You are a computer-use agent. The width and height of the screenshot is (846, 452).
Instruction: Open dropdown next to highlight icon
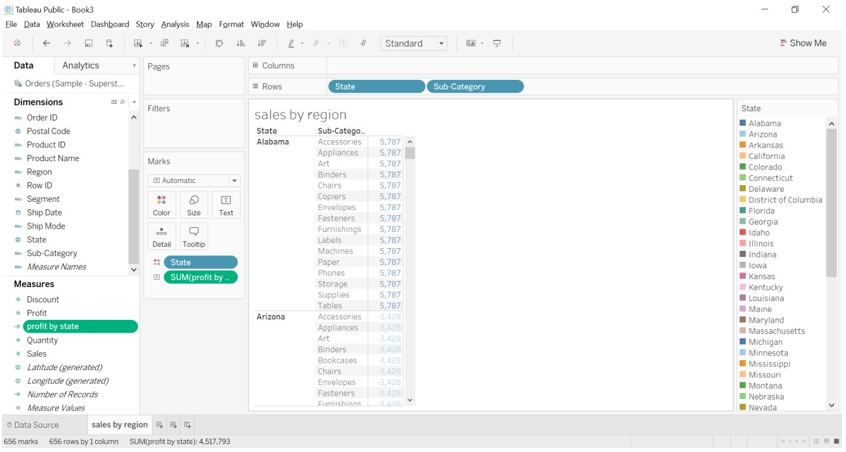(x=302, y=43)
